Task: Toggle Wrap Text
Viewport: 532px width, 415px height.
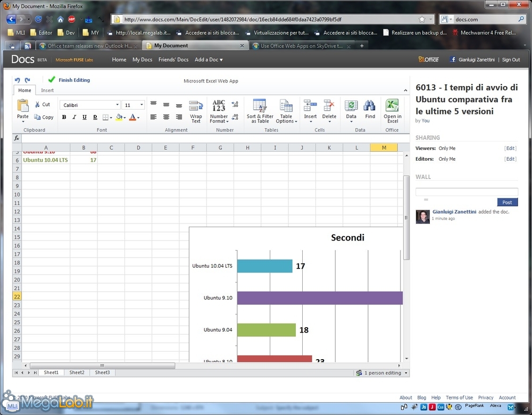Action: (196, 112)
